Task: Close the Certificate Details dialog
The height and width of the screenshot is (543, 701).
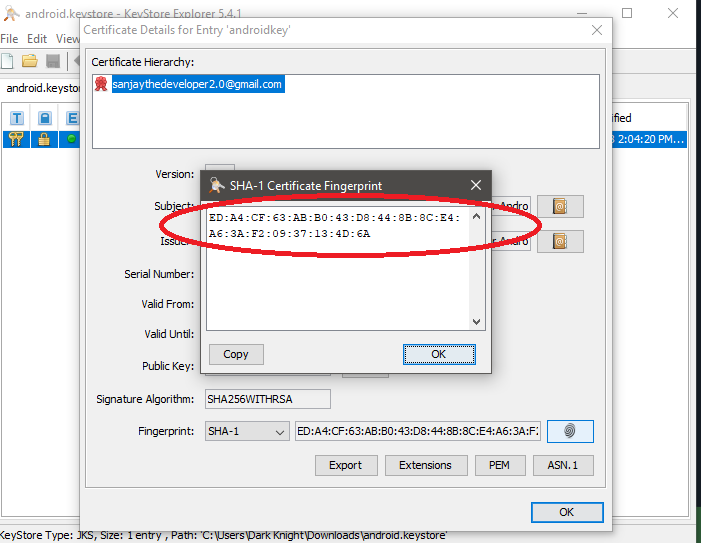Action: [x=597, y=30]
